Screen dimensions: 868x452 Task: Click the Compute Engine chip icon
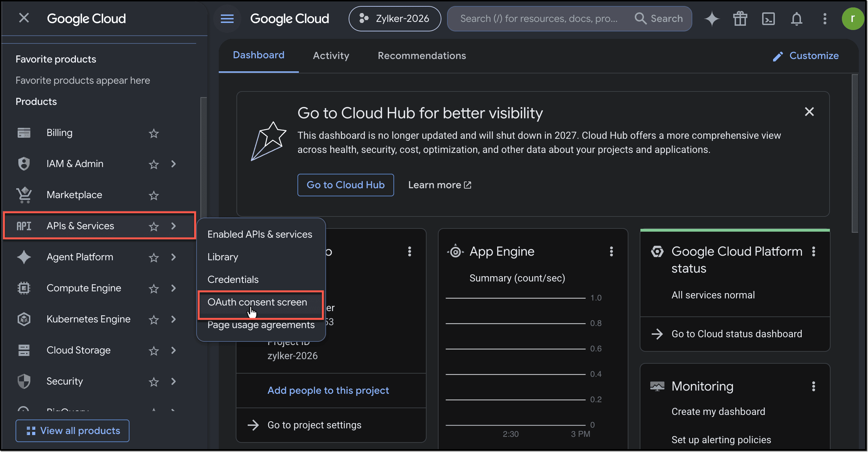(x=24, y=288)
